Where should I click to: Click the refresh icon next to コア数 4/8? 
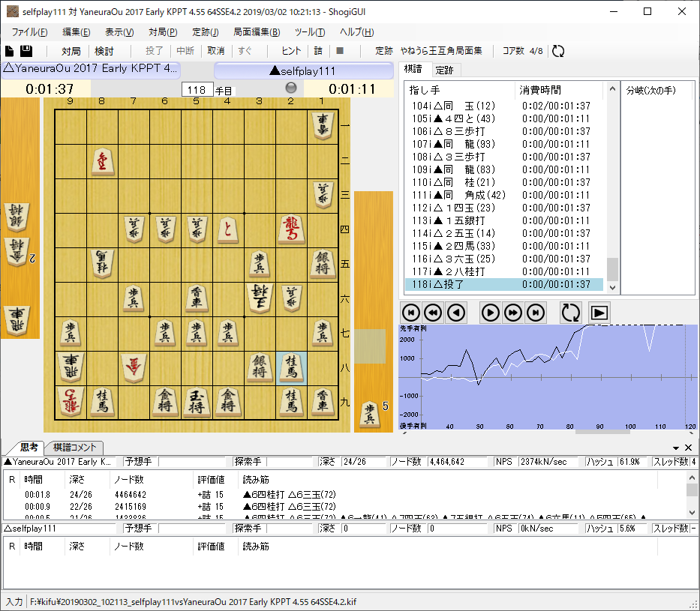(558, 51)
